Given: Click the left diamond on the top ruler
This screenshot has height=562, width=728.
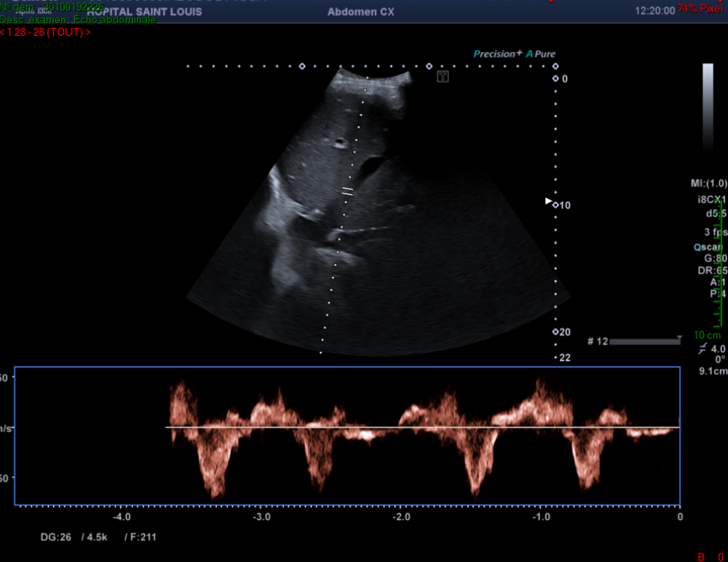Looking at the screenshot, I should [x=303, y=67].
